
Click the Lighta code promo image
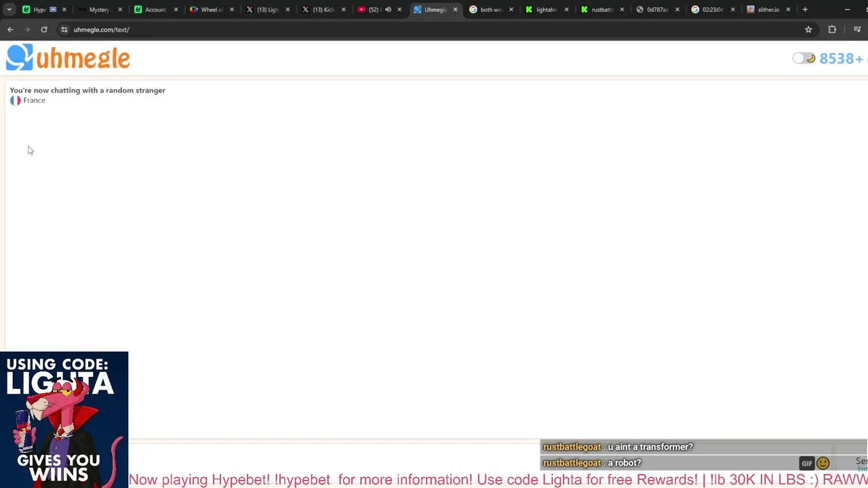point(64,420)
